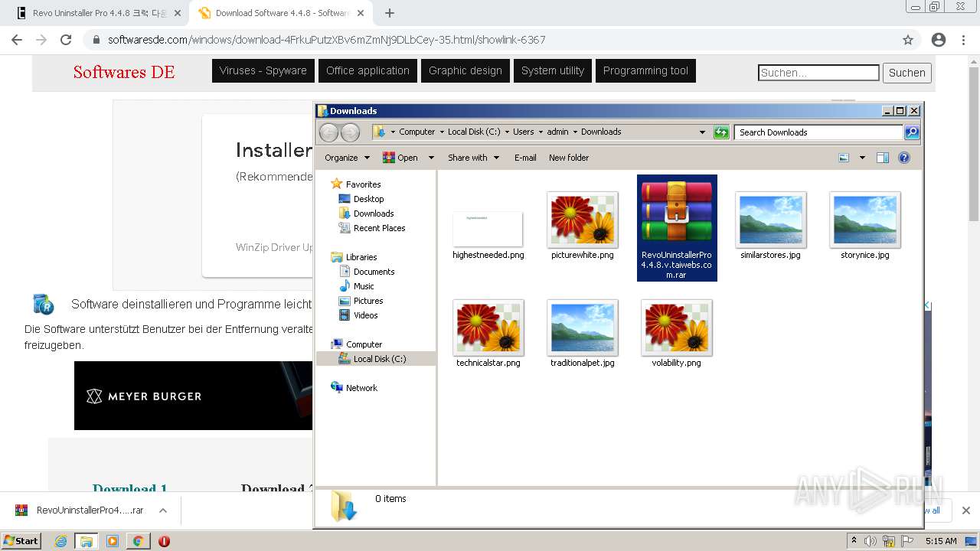Reload the web page
The width and height of the screenshot is (980, 551).
(66, 40)
